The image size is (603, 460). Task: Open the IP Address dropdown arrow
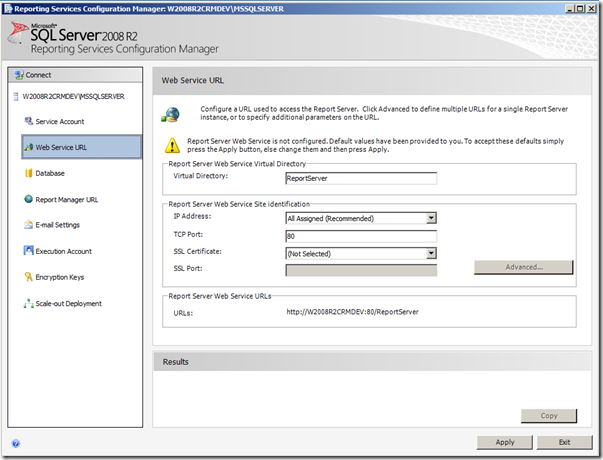click(x=431, y=218)
